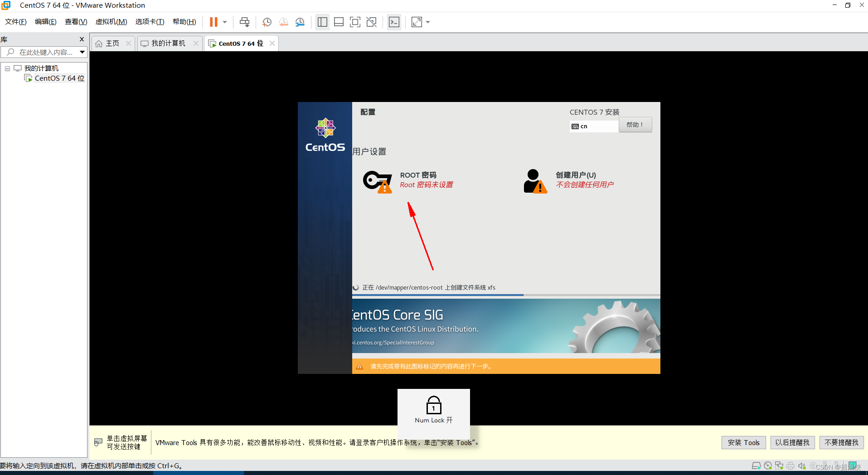The image size is (868, 475).
Task: Click the orange warning message bar
Action: (506, 366)
